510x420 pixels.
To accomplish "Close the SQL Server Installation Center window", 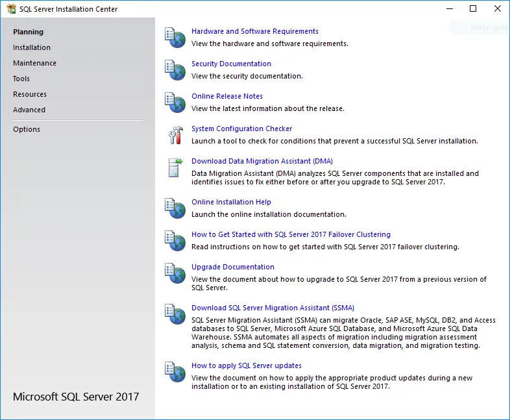I will (x=498, y=9).
